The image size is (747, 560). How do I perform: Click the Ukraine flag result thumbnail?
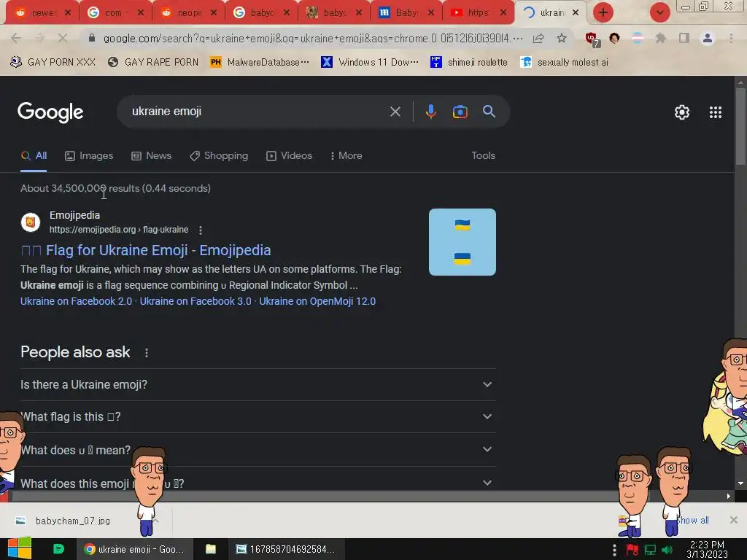coord(462,242)
